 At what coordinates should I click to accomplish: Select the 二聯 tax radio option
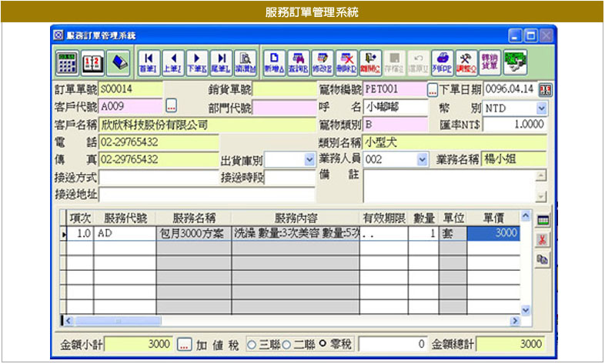click(x=287, y=344)
